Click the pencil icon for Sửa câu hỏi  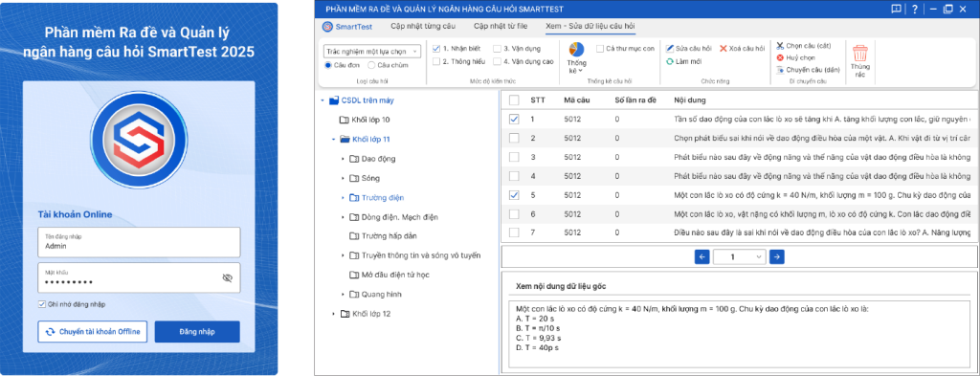(x=669, y=48)
